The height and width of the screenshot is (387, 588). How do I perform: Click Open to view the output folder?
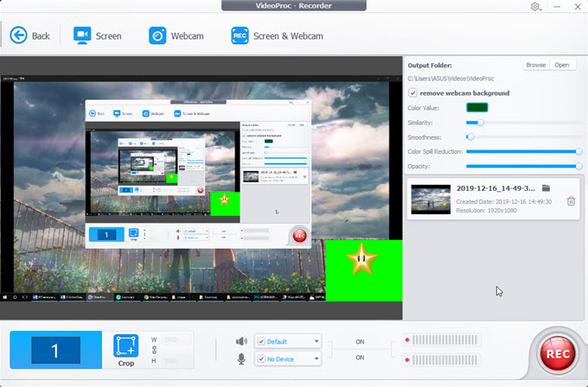(562, 65)
